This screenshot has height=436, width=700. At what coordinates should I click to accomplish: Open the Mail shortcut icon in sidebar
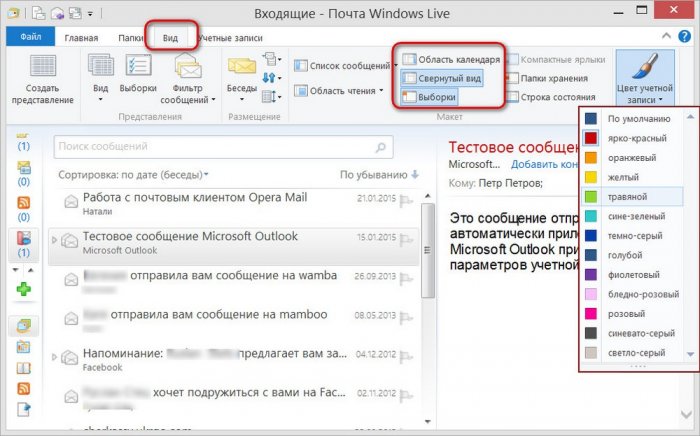click(x=24, y=326)
